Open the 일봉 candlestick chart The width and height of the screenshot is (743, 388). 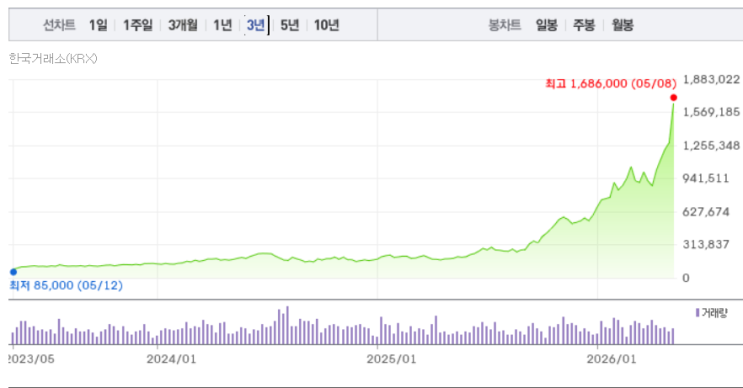tap(546, 25)
